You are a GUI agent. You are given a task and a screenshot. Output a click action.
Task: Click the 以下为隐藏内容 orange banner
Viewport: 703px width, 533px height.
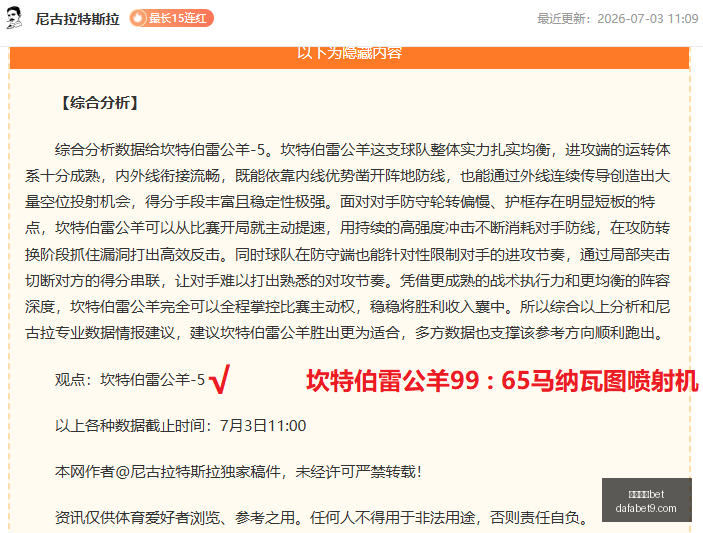click(x=349, y=57)
